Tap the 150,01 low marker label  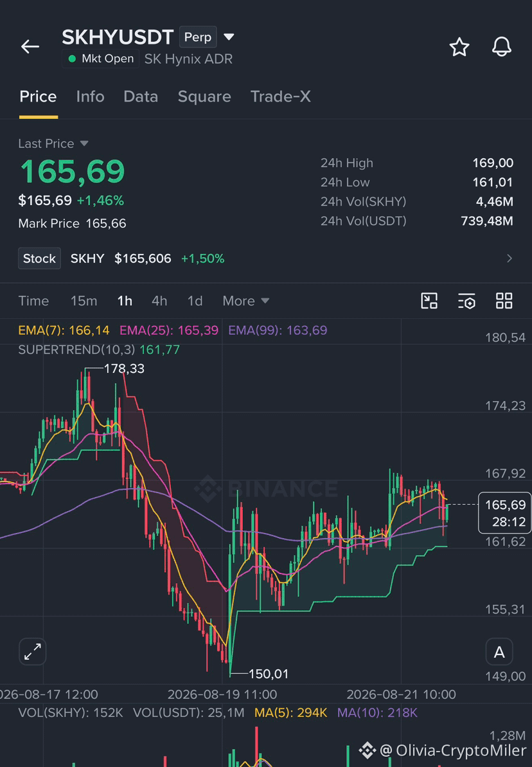[x=269, y=674]
